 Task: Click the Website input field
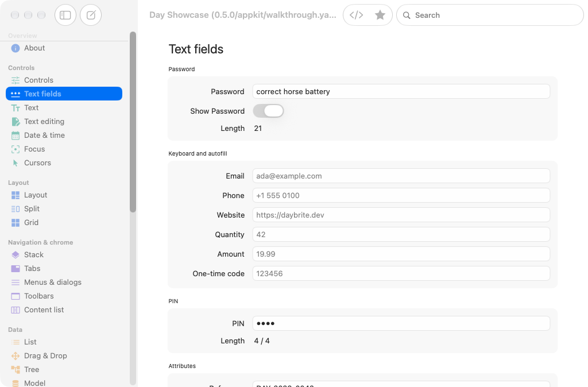coord(401,215)
